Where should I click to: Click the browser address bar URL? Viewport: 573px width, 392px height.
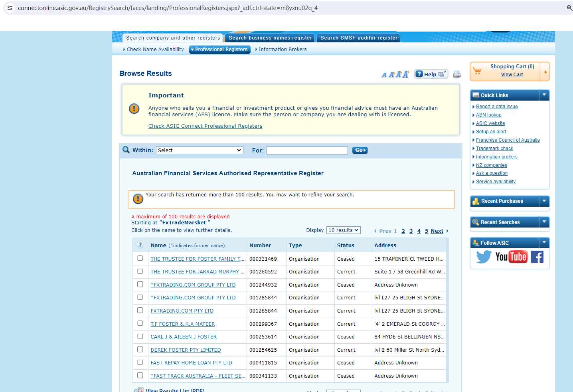tap(168, 8)
